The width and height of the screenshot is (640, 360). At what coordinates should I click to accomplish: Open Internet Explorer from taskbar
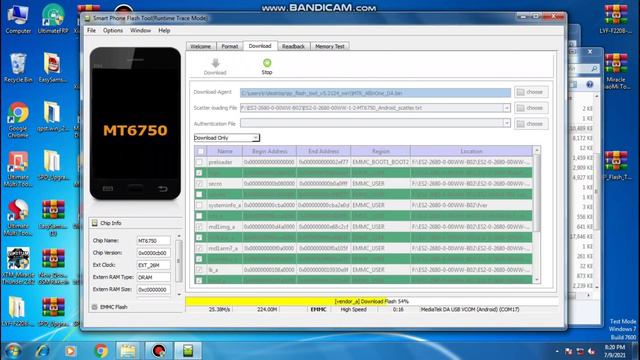pyautogui.click(x=42, y=351)
